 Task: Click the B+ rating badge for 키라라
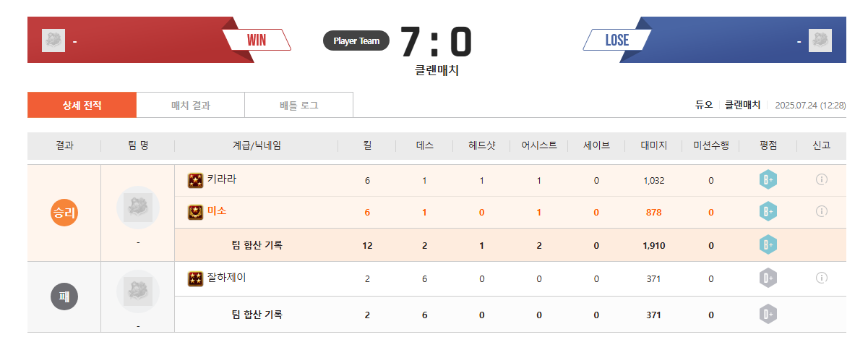pos(768,180)
